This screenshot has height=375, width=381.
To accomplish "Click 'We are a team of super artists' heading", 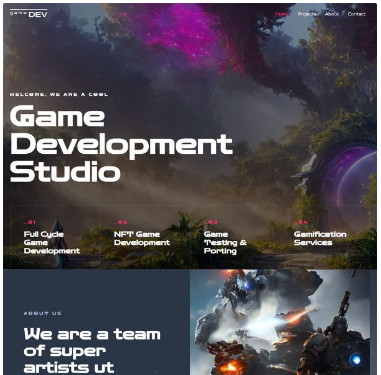I will (92, 351).
